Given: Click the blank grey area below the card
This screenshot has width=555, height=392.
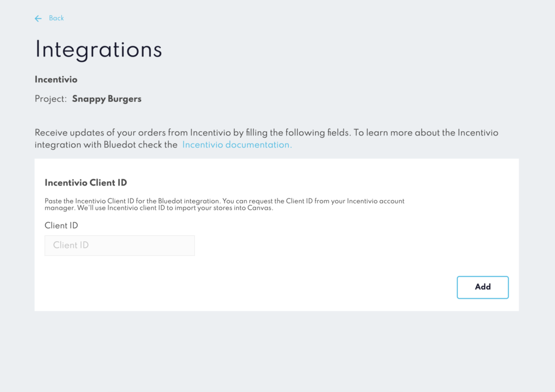Looking at the screenshot, I should [277, 351].
